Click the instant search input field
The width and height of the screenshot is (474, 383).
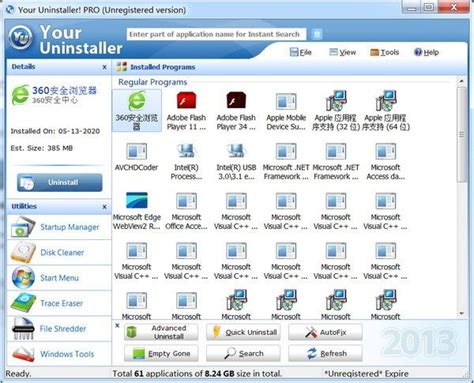pyautogui.click(x=216, y=34)
